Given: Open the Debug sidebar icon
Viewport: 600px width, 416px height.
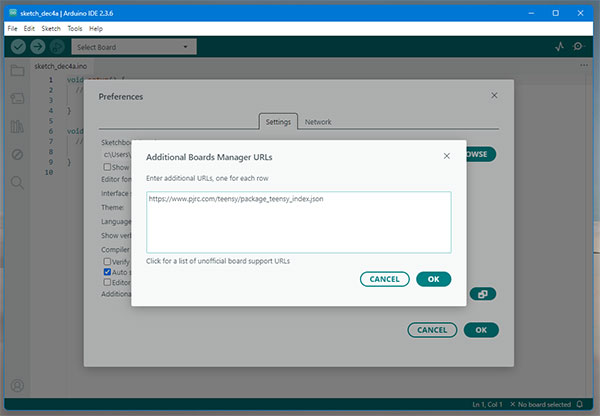Looking at the screenshot, I should point(17,155).
